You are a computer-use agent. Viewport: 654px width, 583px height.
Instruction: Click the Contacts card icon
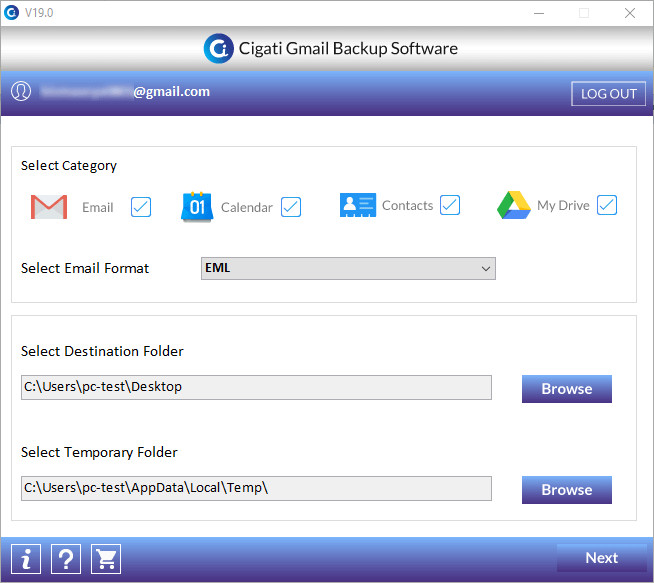coord(358,205)
